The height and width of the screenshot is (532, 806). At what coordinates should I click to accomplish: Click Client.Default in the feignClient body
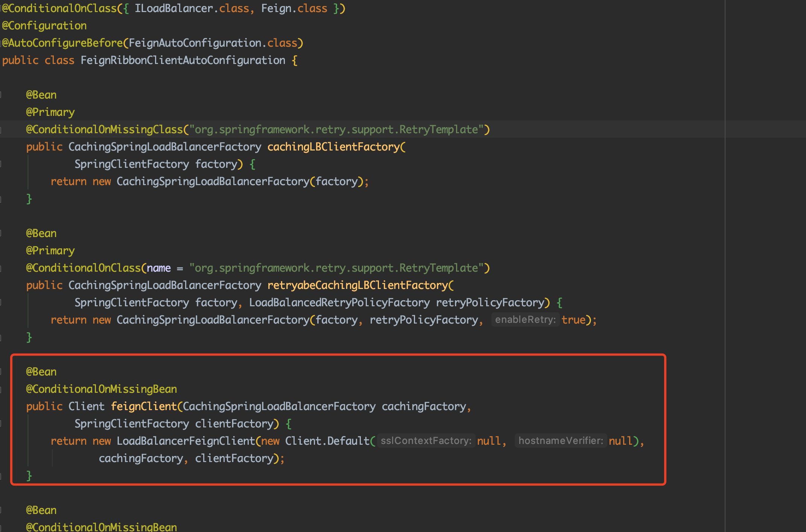pyautogui.click(x=327, y=441)
